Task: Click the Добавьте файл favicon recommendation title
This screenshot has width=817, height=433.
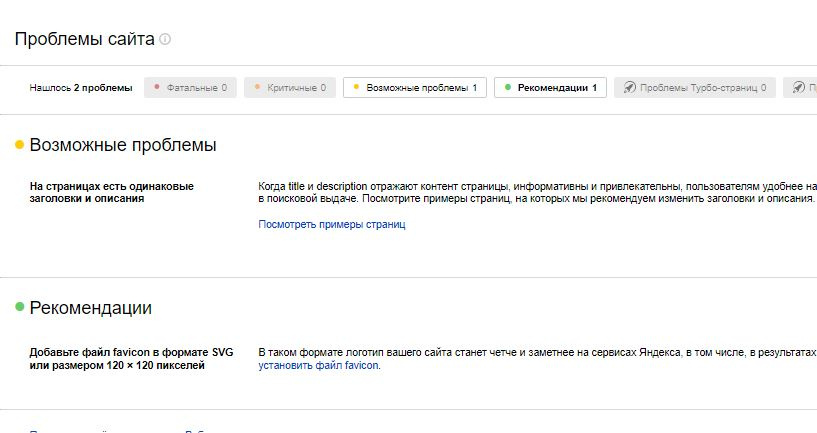Action: [130, 359]
